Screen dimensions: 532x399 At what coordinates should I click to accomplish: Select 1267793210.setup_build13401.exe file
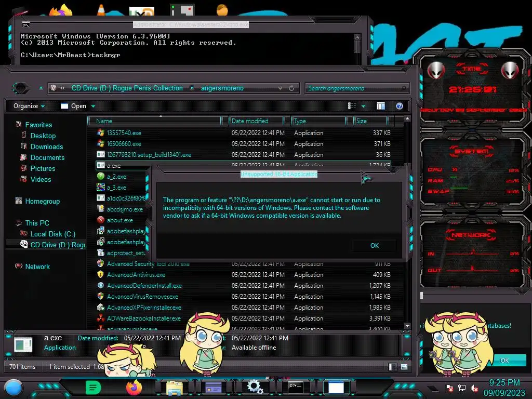(x=149, y=155)
